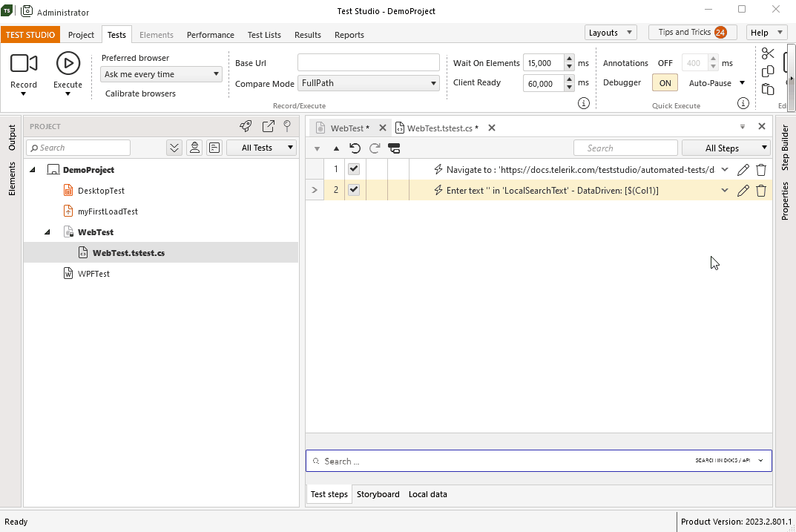Open the Test Lists ribbon tab
796x532 pixels.
pos(264,35)
